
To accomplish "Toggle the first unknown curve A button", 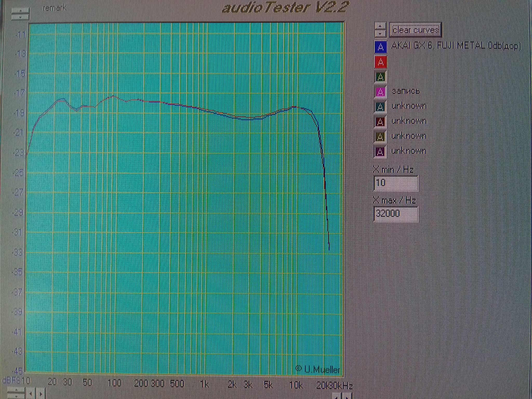I will click(x=380, y=107).
